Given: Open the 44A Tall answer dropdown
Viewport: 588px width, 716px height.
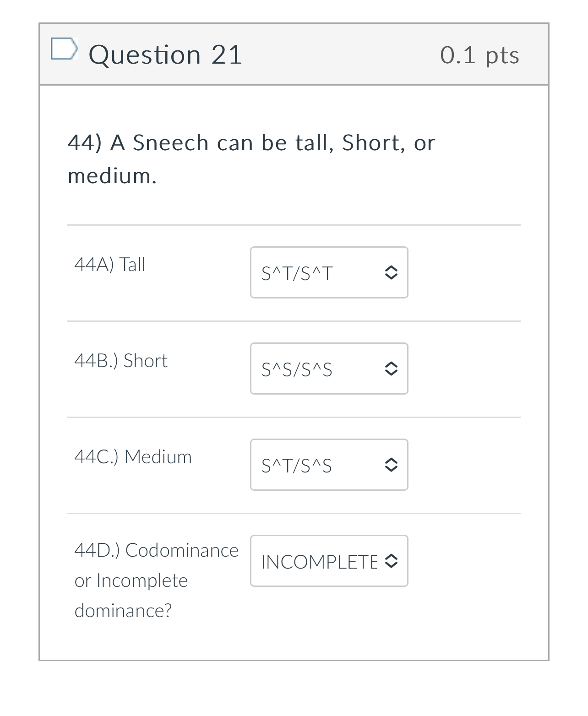Looking at the screenshot, I should tap(329, 272).
